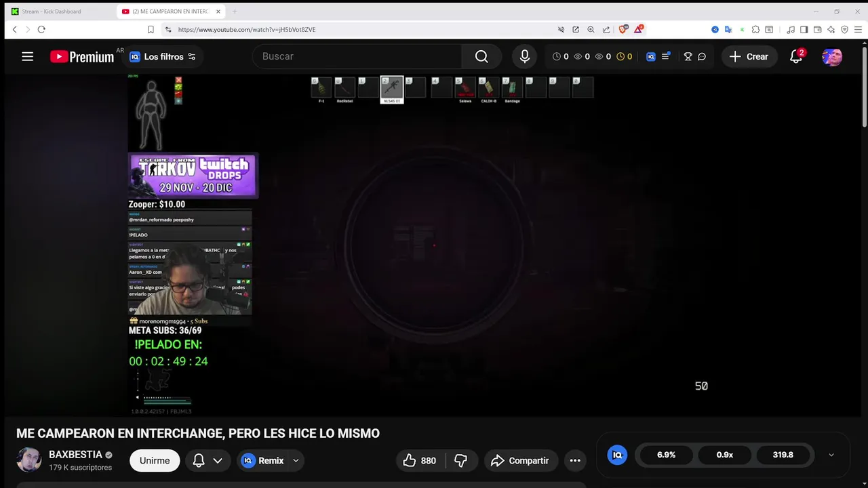
Task: Open the YouTube hamburger guide menu
Action: tap(27, 57)
